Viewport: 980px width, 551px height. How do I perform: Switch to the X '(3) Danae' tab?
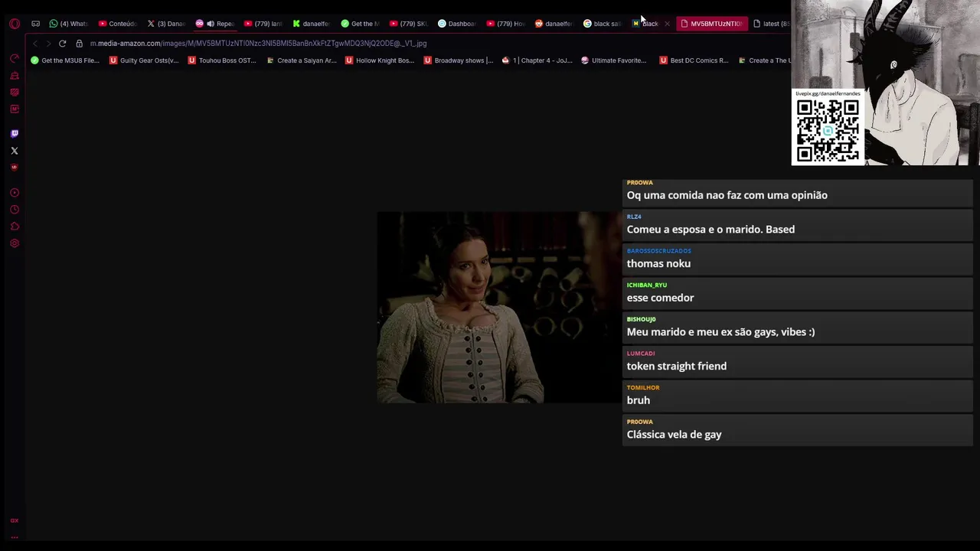(166, 24)
